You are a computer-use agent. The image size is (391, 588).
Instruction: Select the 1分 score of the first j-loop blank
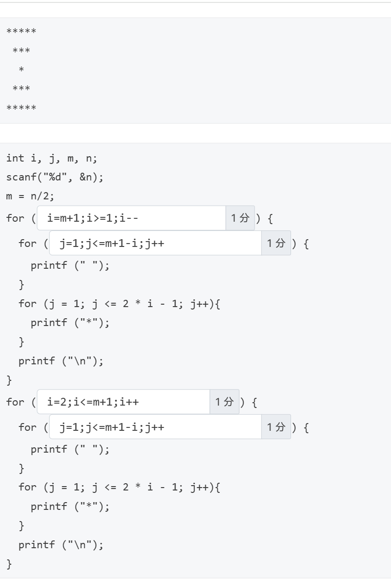pyautogui.click(x=276, y=243)
